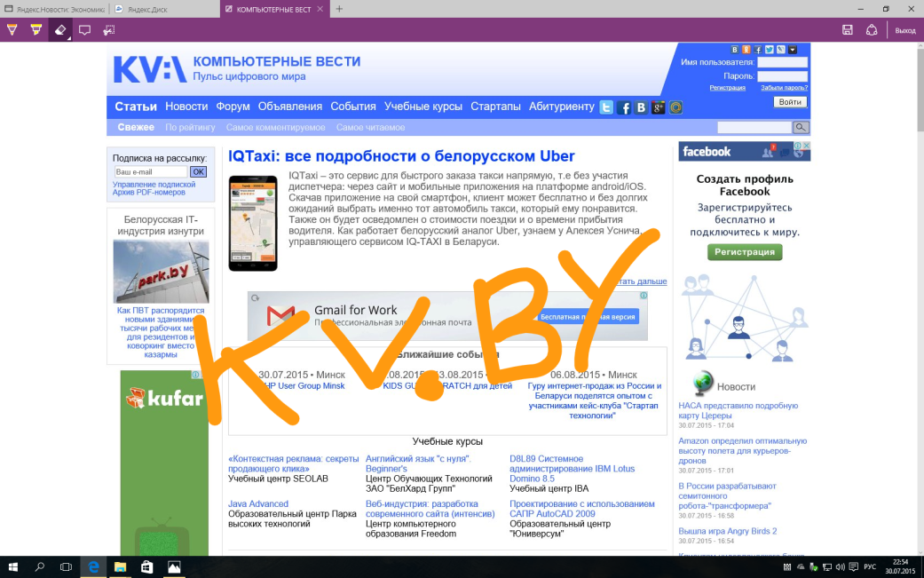The width and height of the screenshot is (924, 578).
Task: Open Забыли пароль? link
Action: (784, 88)
